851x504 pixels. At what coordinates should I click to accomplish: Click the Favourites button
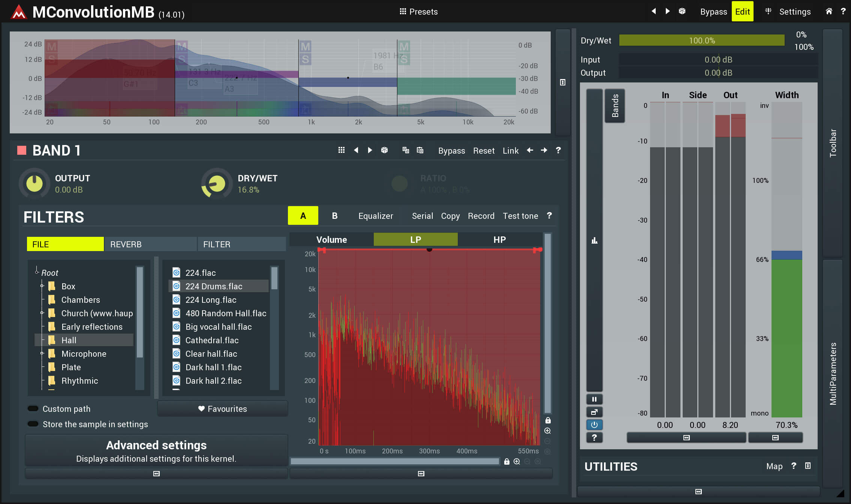point(223,409)
